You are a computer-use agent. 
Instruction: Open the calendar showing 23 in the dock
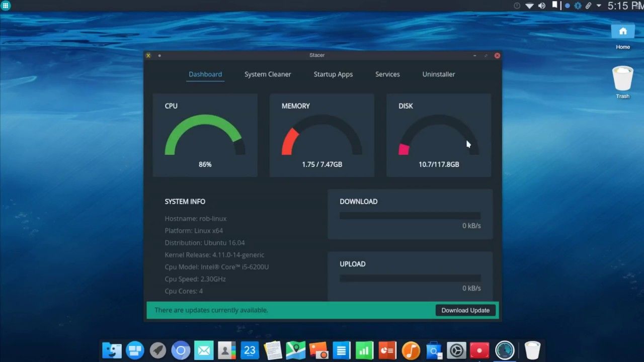pyautogui.click(x=250, y=350)
